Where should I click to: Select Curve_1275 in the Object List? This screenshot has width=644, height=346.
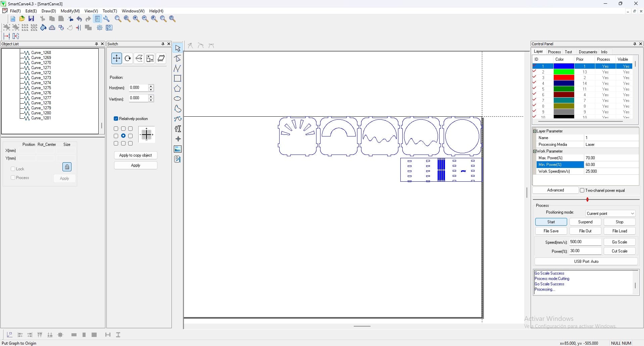tap(41, 88)
